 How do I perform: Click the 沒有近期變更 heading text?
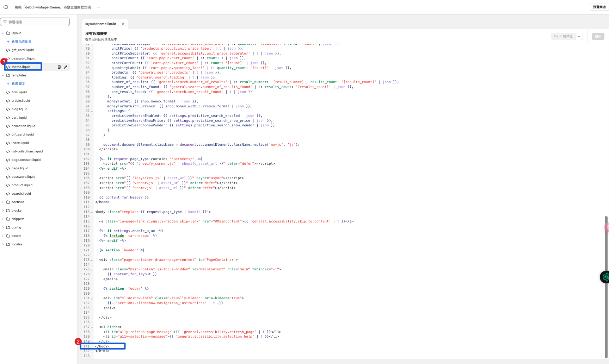[x=96, y=34]
